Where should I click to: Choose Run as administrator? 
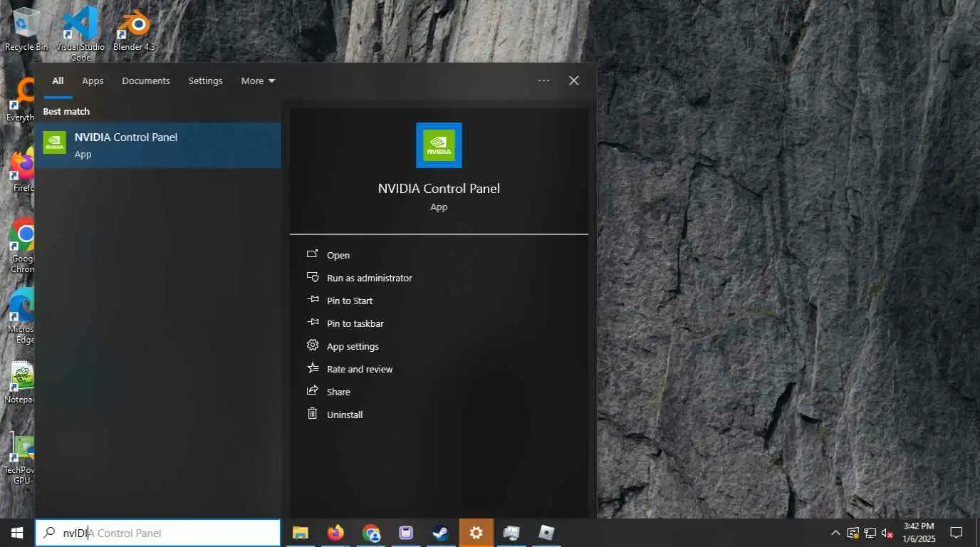(x=370, y=278)
